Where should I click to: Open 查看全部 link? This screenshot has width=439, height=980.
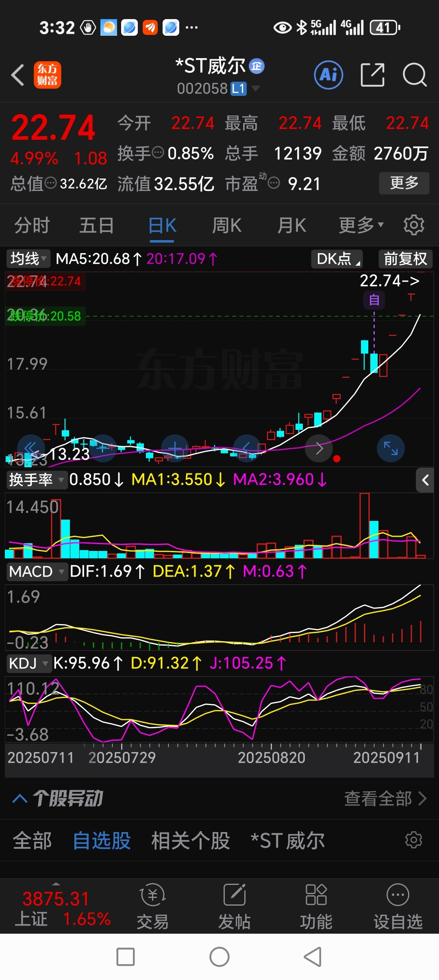pyautogui.click(x=385, y=798)
